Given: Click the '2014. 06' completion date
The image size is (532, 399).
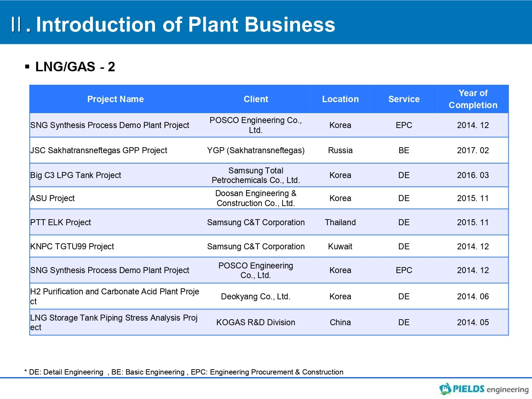Looking at the screenshot, I should (x=473, y=297).
